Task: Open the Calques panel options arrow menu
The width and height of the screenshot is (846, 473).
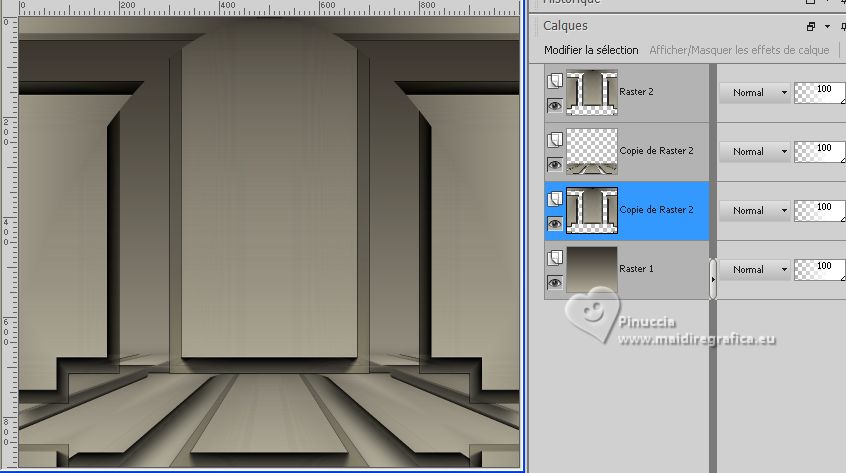Action: pyautogui.click(x=827, y=26)
